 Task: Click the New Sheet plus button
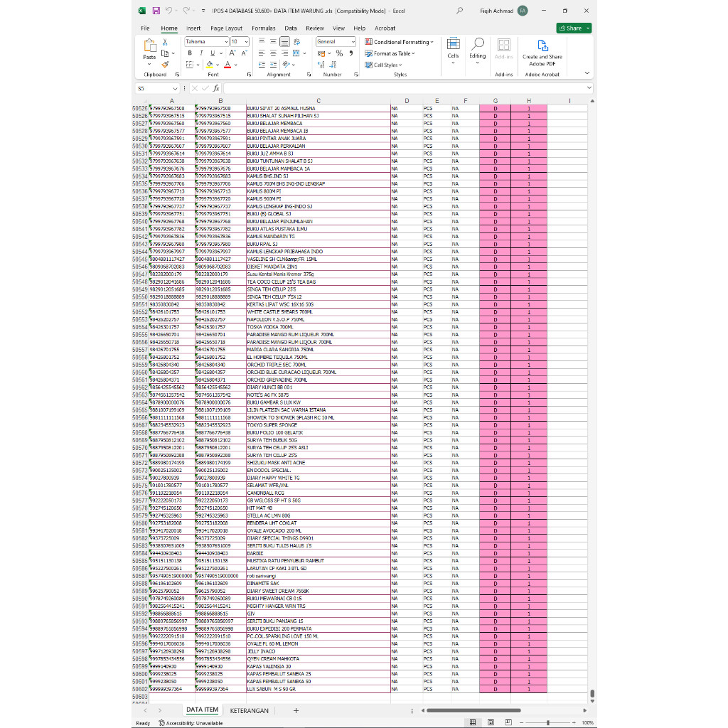click(x=296, y=710)
